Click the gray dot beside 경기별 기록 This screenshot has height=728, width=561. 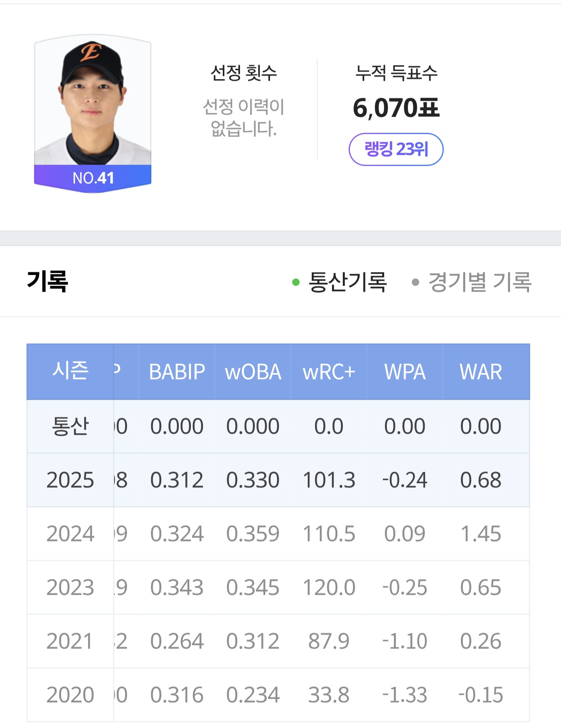[x=415, y=282]
